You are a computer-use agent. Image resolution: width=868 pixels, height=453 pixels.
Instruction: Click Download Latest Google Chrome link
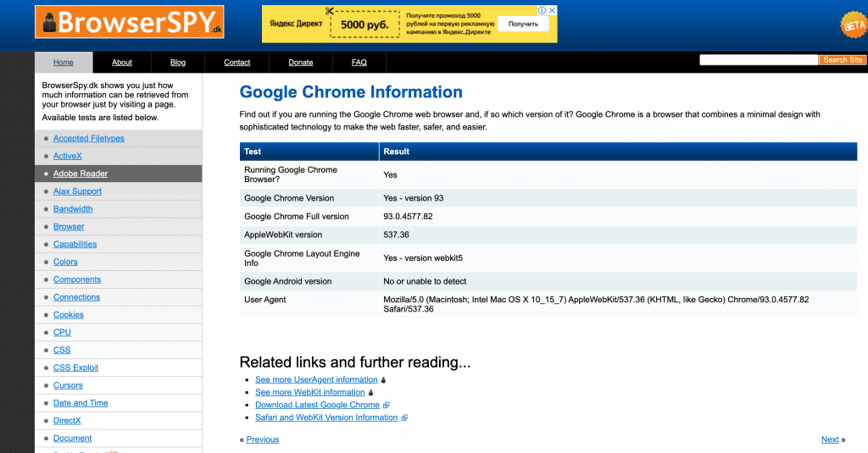point(317,406)
